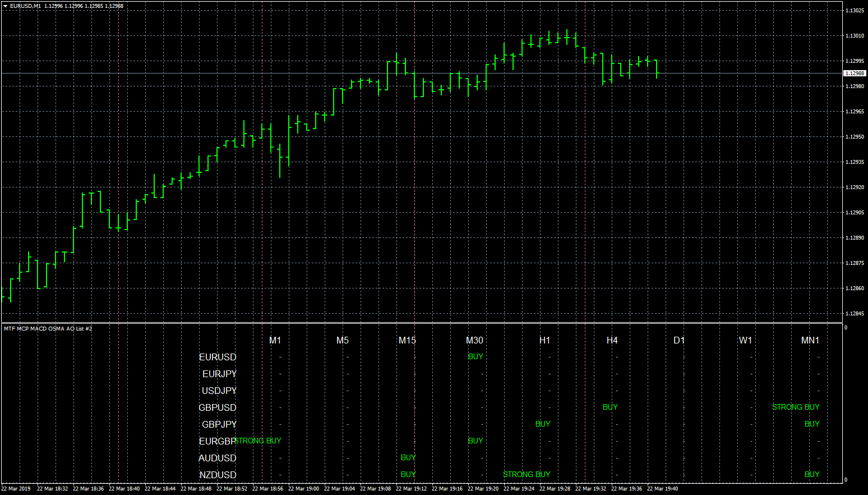This screenshot has height=495, width=868.
Task: Click the EURGBP row label
Action: tap(218, 441)
